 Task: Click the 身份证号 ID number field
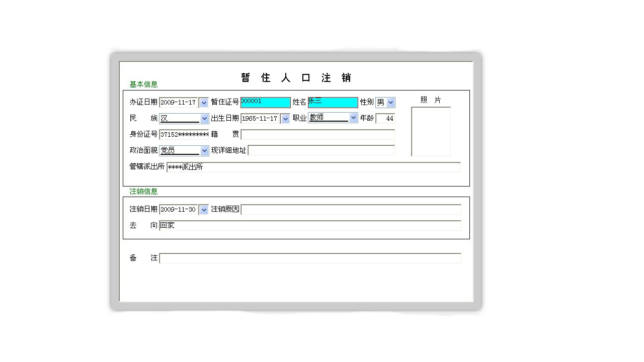click(184, 134)
